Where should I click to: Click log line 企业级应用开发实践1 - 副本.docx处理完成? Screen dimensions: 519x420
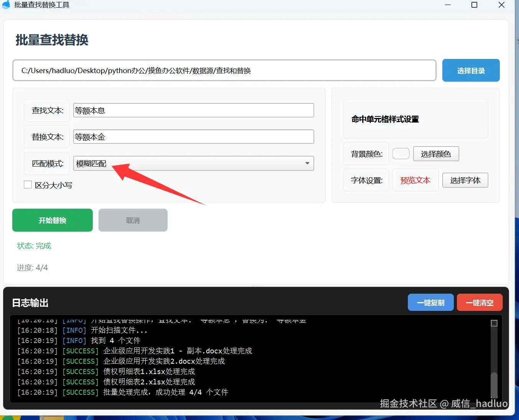[x=135, y=351]
